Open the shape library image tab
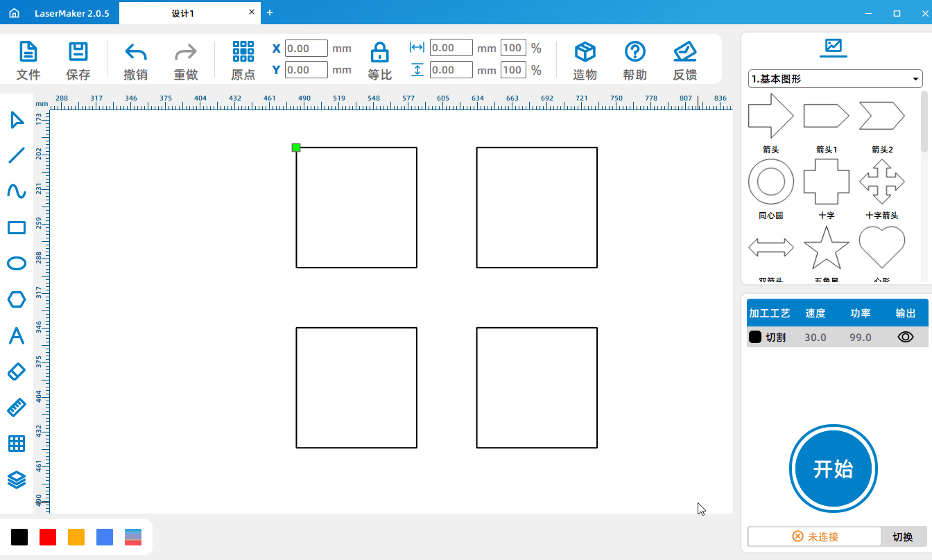 click(833, 47)
